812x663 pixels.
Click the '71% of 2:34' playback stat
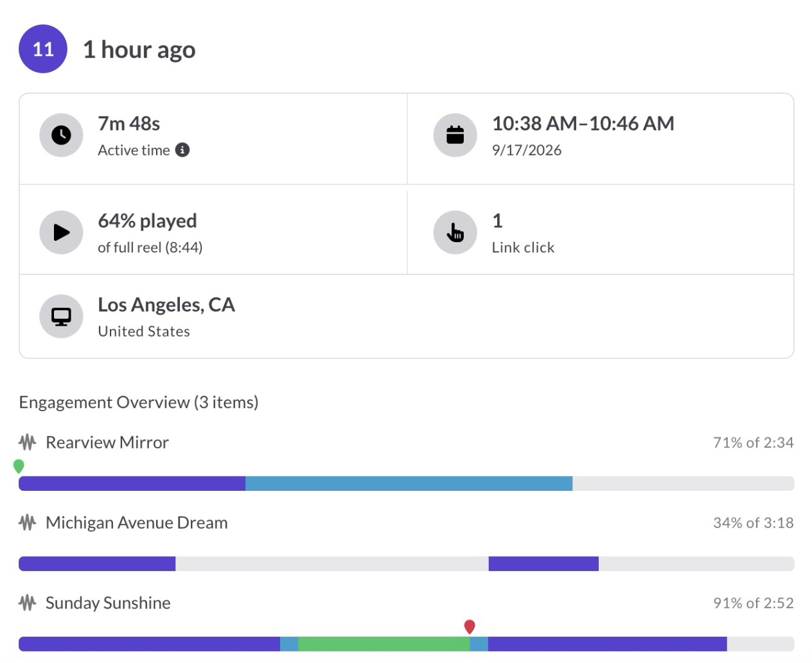coord(754,443)
